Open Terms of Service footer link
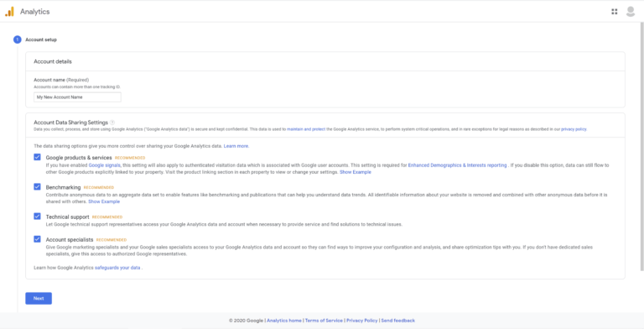Viewport: 644px width, 329px height. (x=324, y=321)
